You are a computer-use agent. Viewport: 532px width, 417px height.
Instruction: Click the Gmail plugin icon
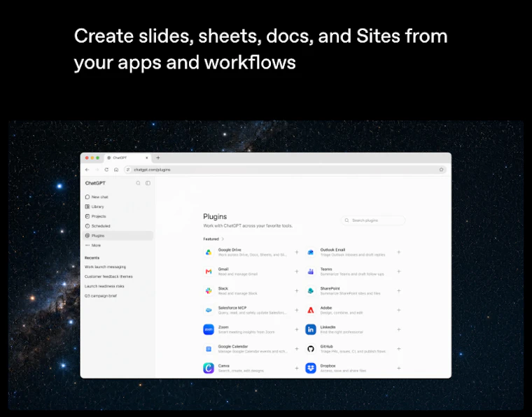pyautogui.click(x=209, y=271)
